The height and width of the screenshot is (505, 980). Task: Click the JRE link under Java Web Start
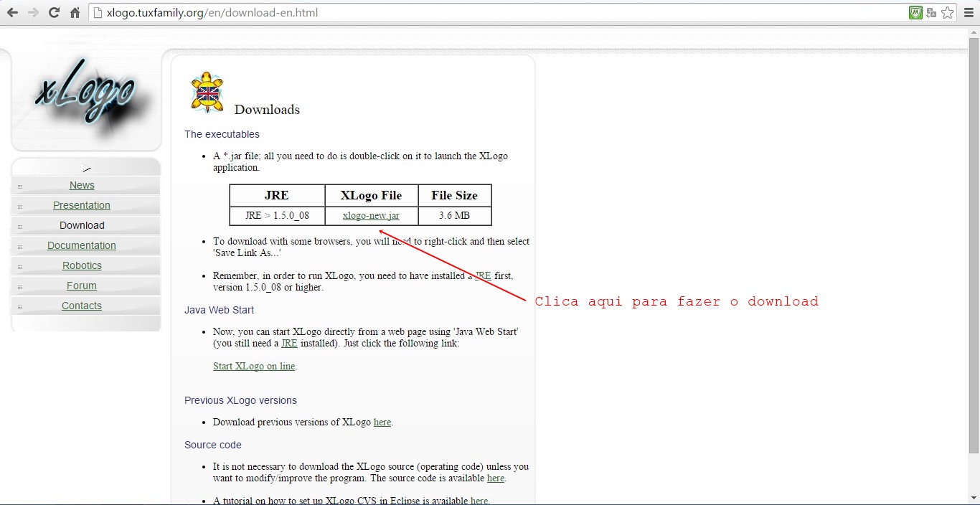(x=289, y=343)
